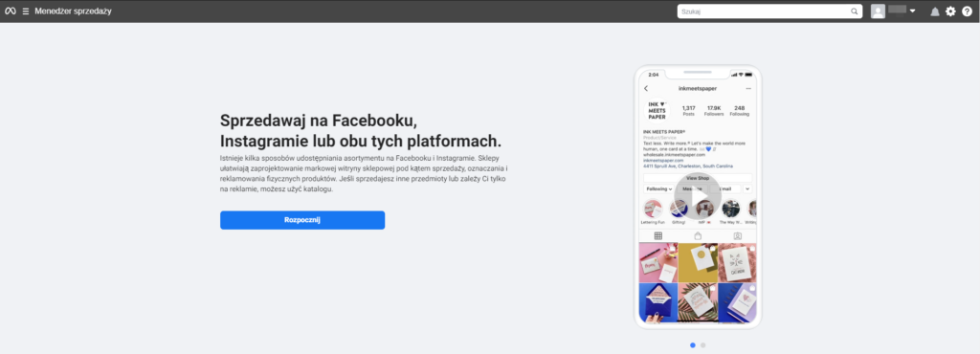
Task: Expand the account dropdown arrow
Action: tap(912, 11)
